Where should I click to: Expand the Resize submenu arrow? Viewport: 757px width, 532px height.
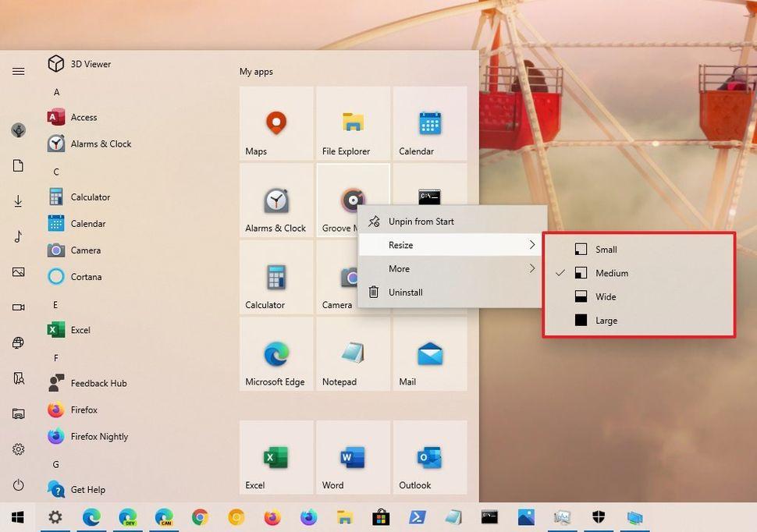click(532, 245)
